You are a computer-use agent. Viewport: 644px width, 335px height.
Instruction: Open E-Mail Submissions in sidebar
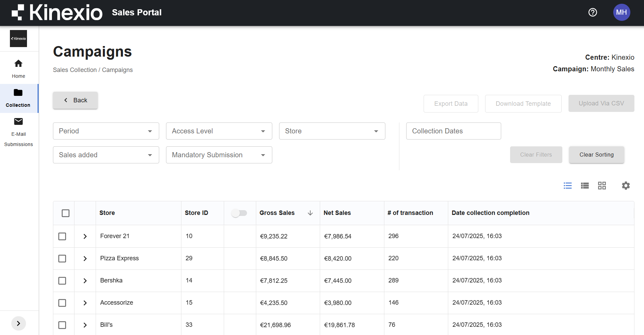tap(18, 132)
